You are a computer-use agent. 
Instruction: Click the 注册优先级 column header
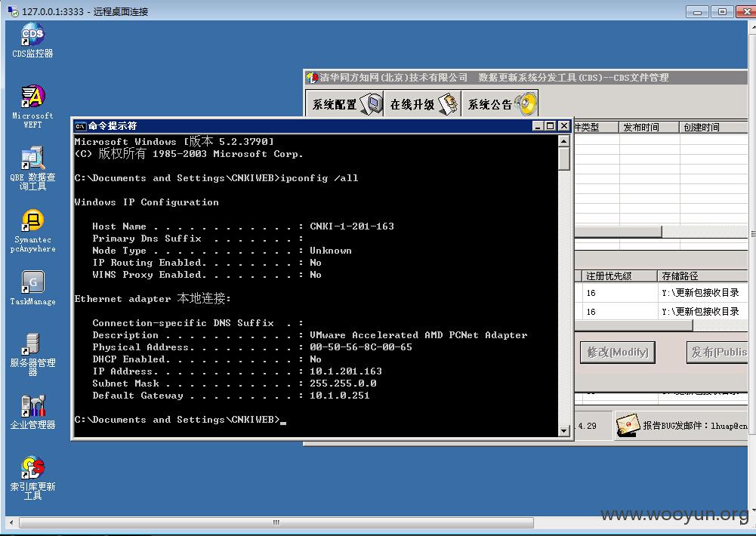click(x=620, y=276)
